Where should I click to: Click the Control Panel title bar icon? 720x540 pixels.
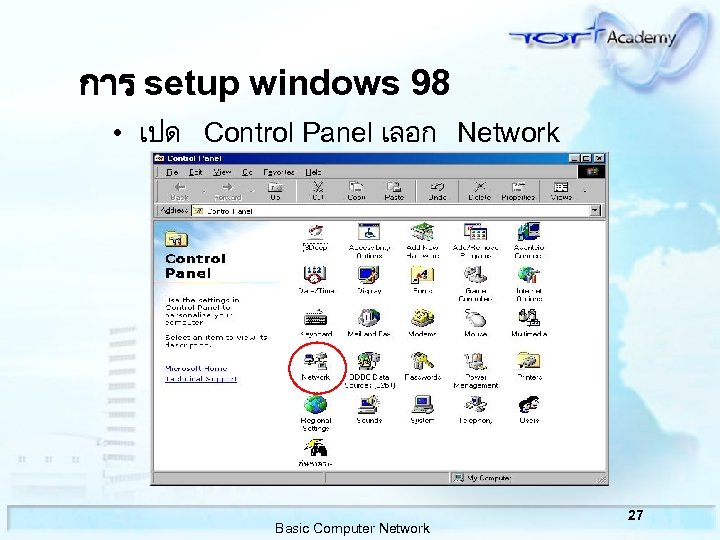pos(159,158)
